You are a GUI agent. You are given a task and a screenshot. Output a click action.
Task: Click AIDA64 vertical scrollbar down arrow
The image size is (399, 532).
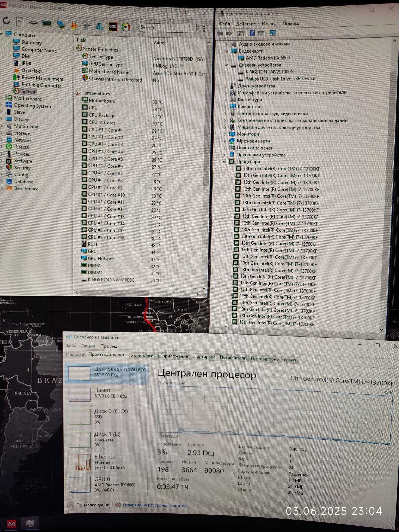[x=204, y=288]
